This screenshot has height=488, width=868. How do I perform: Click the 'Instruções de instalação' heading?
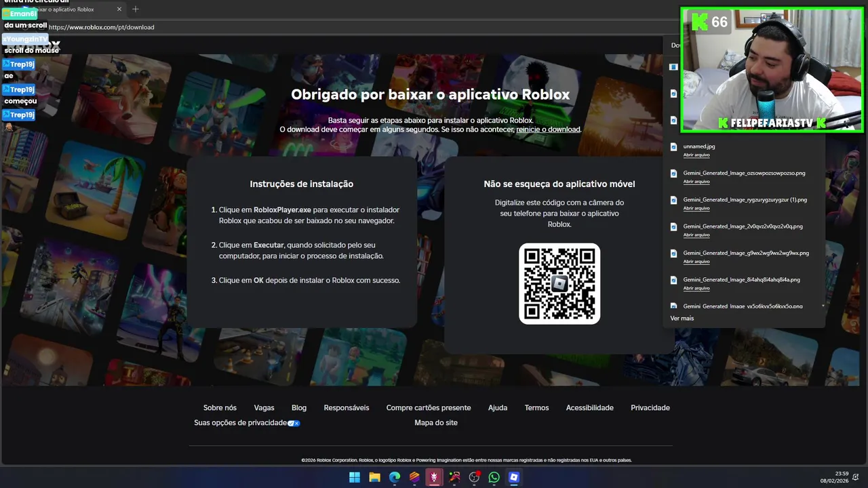pos(302,184)
